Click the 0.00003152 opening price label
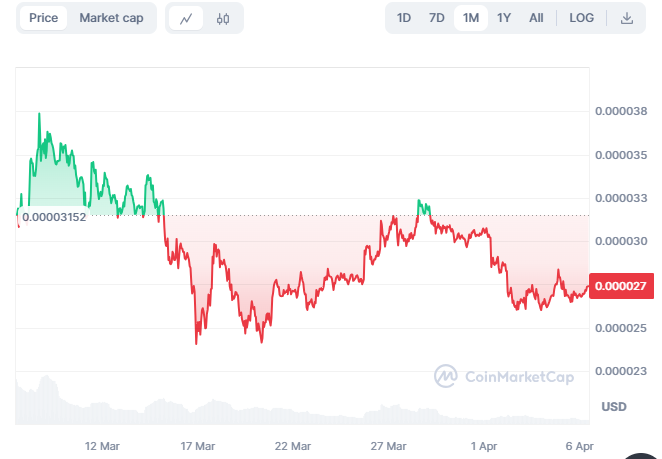 [54, 217]
